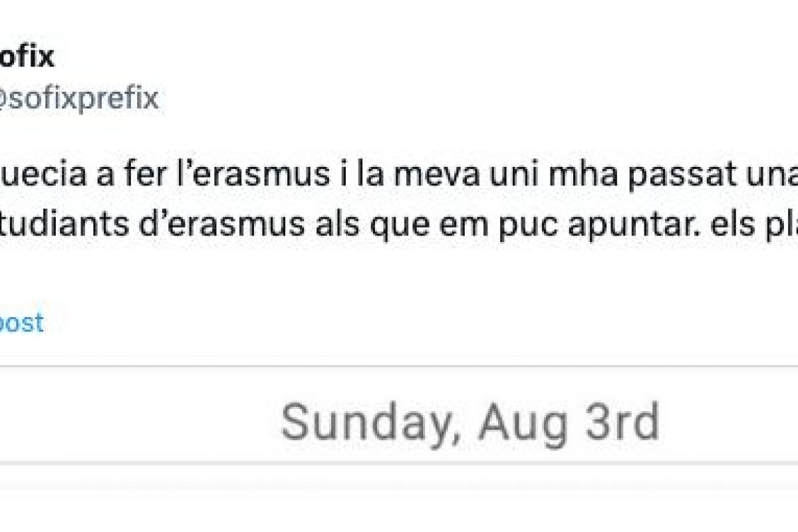Open the blue "post" link
Viewport: 798px width, 532px height.
[21, 323]
